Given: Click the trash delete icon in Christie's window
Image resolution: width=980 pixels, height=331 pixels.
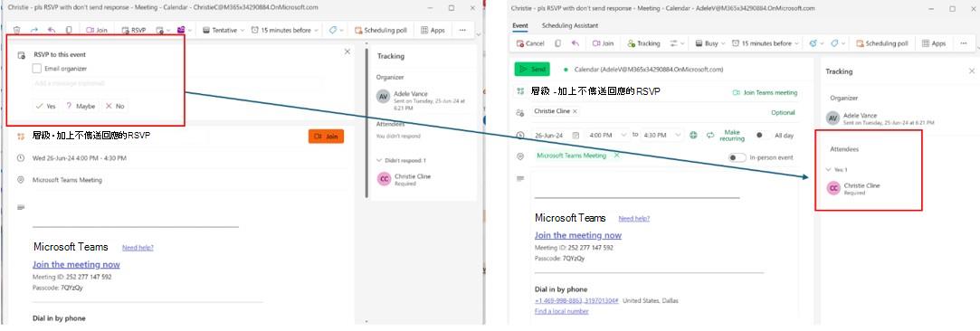Looking at the screenshot, I should pyautogui.click(x=17, y=29).
